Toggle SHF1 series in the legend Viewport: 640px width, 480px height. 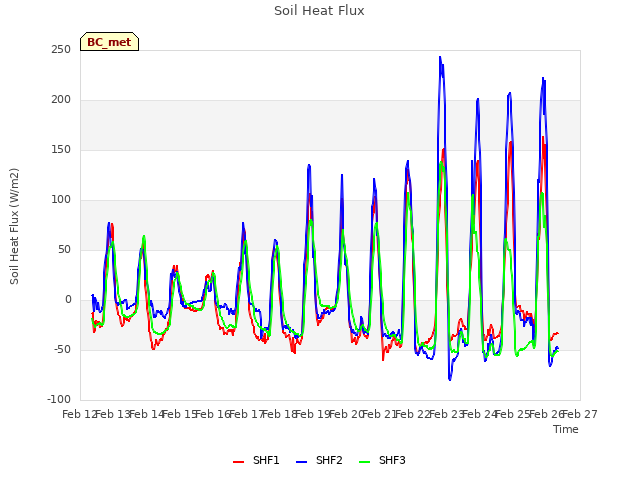click(256, 460)
